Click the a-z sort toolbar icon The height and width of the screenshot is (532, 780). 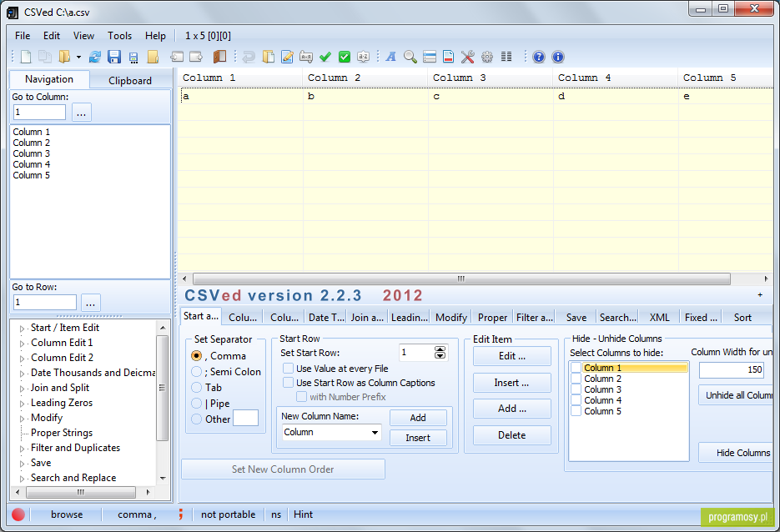coord(364,57)
